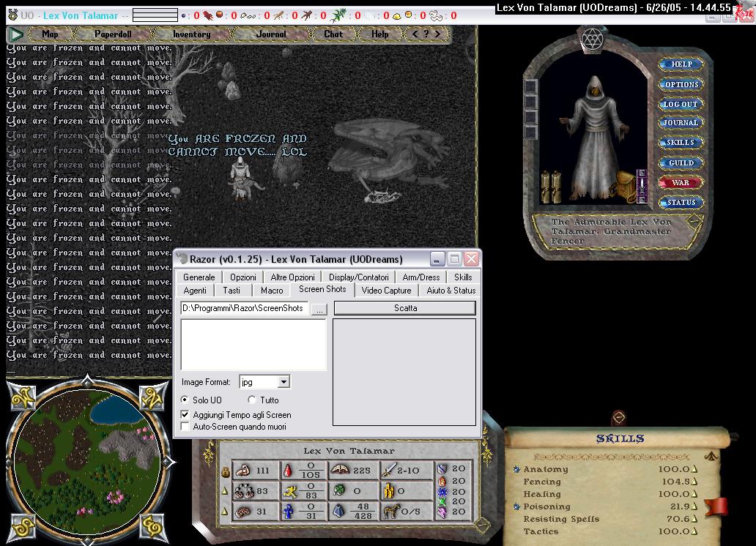Expand the title scroll diamond on paperdoll
Viewport: 756px width, 546px height.
click(694, 222)
